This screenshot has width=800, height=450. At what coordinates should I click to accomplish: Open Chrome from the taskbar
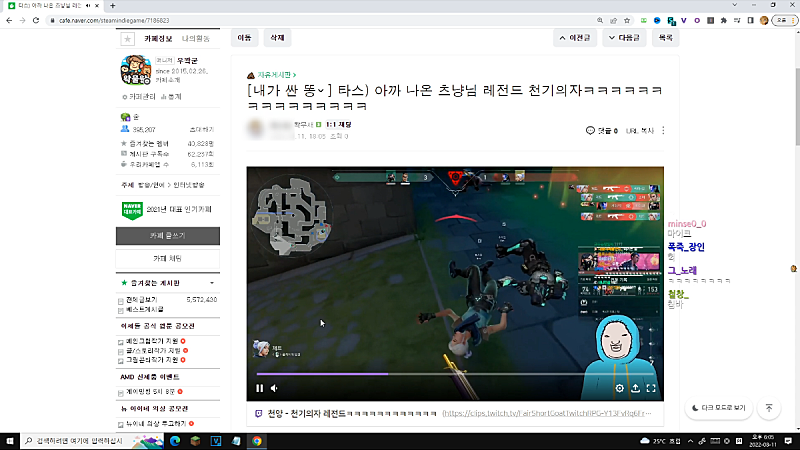(x=257, y=441)
